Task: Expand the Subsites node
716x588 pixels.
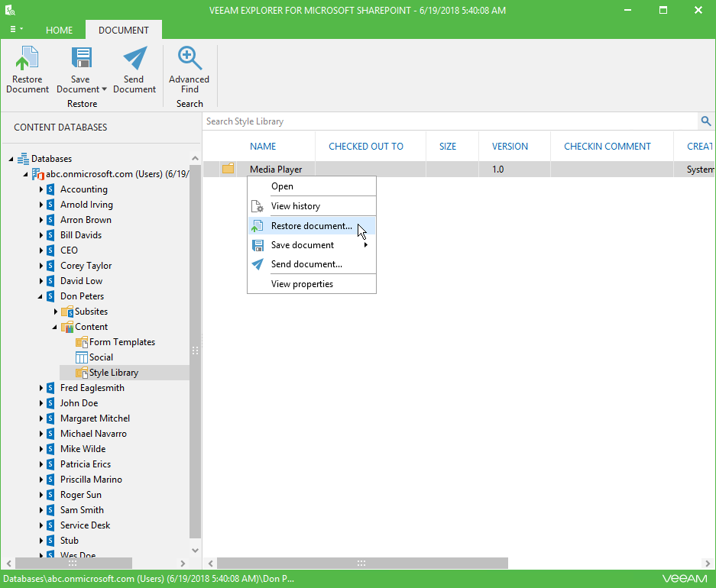Action: (56, 312)
